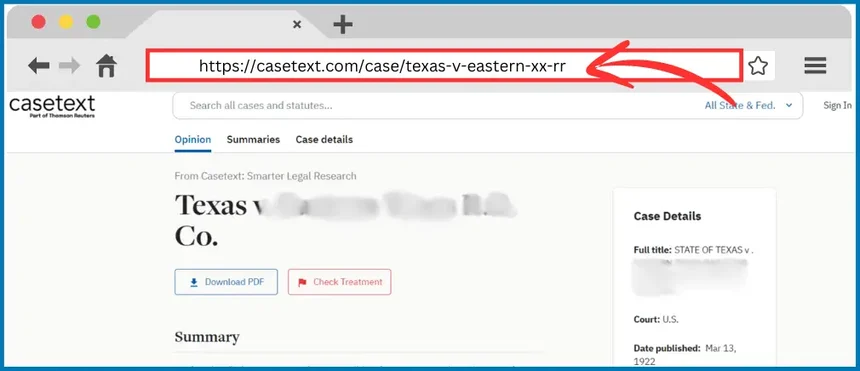
Task: Click the Case Details panel heading
Action: tap(667, 216)
